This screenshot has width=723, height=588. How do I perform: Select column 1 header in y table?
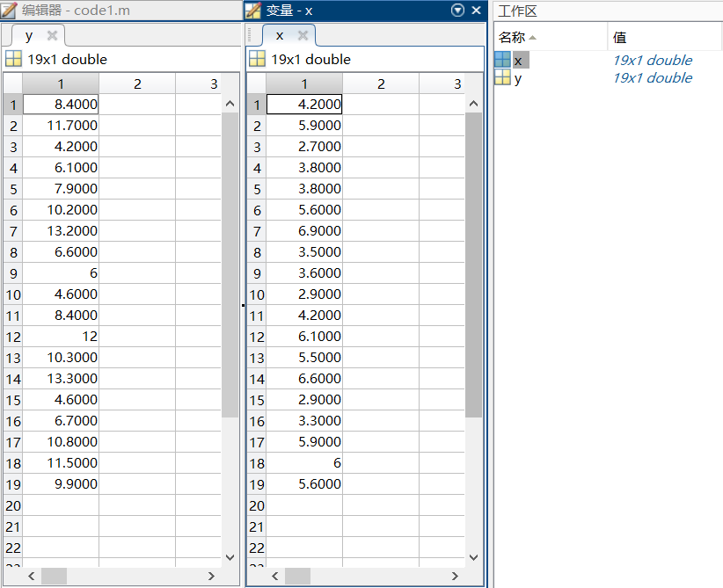point(61,83)
